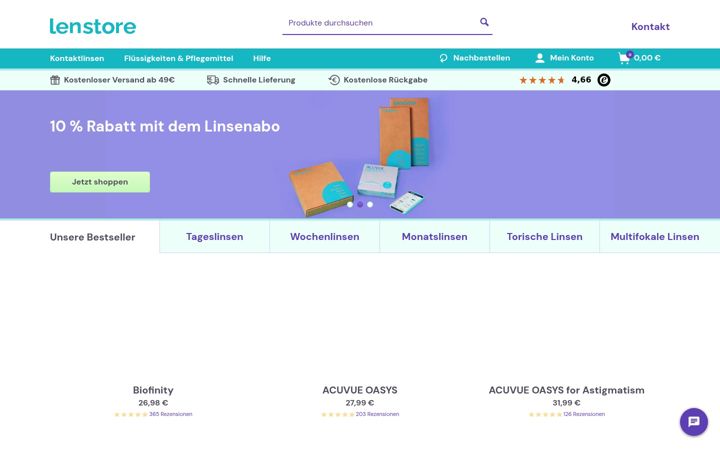720x450 pixels.
Task: Select the third banner slide dot
Action: point(370,204)
